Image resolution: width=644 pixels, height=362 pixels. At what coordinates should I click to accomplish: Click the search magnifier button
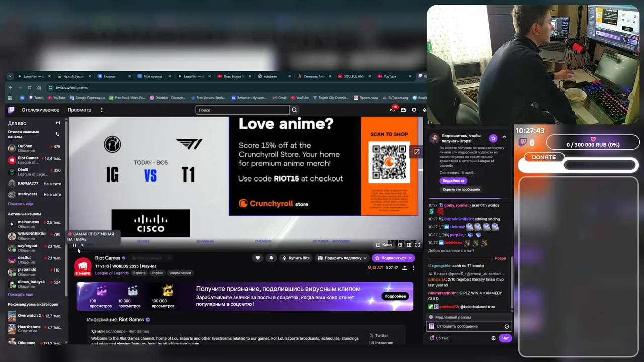[295, 110]
